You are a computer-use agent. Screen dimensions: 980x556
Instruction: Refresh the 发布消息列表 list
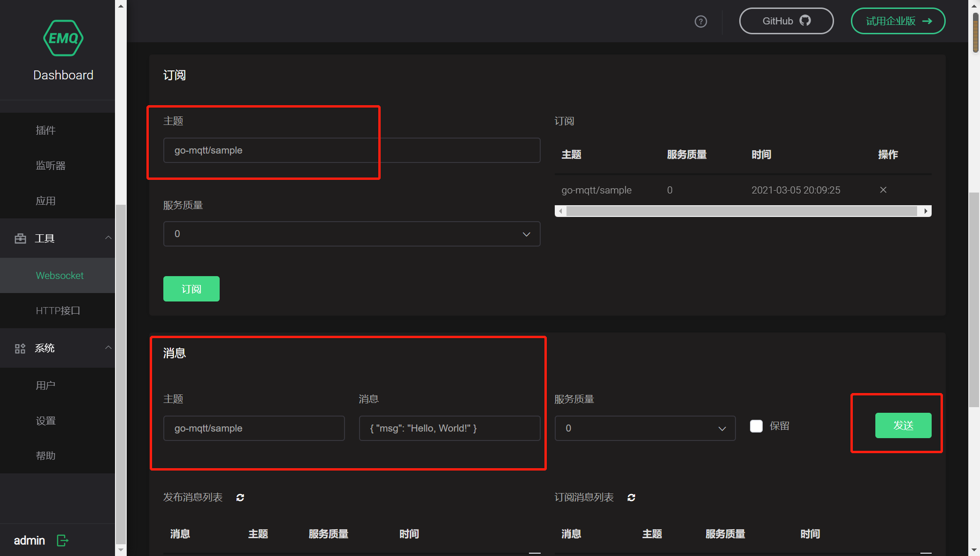[240, 497]
